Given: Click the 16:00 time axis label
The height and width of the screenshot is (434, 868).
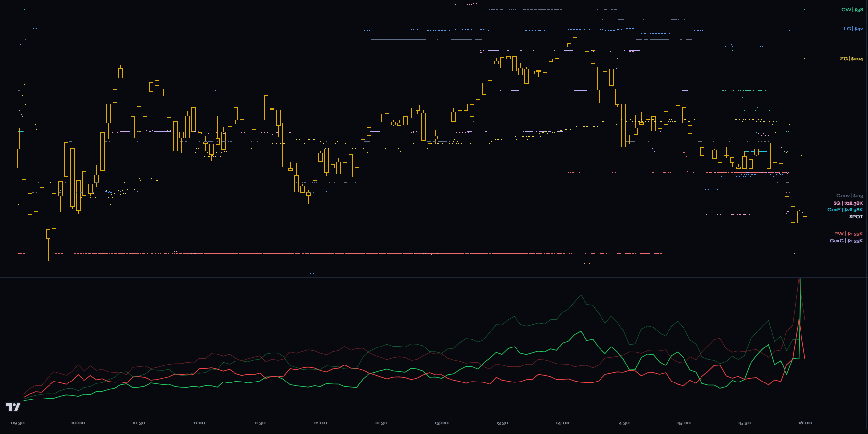Looking at the screenshot, I should pyautogui.click(x=805, y=423).
